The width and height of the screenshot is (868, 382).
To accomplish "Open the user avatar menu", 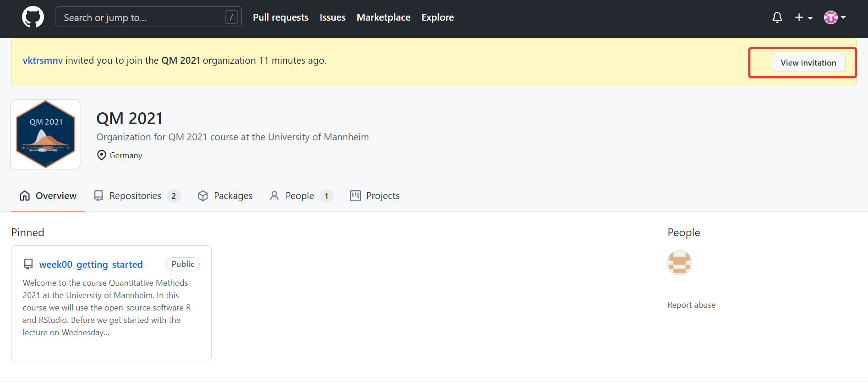I will coord(835,17).
